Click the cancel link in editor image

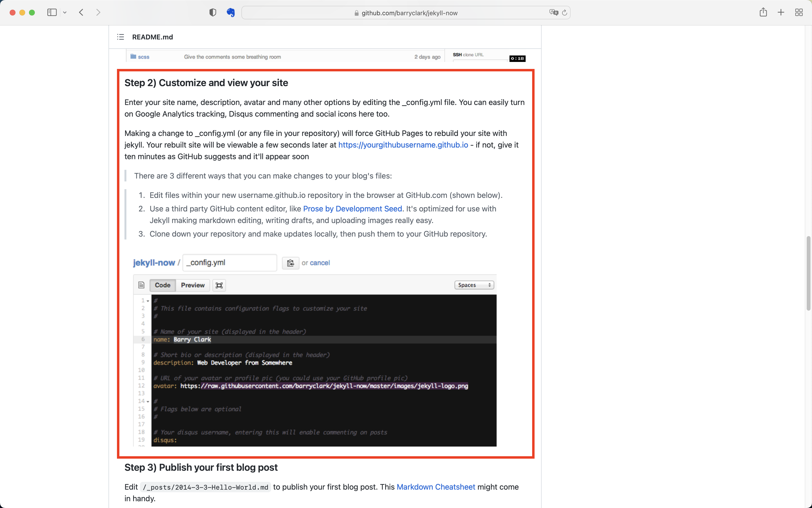(x=320, y=263)
